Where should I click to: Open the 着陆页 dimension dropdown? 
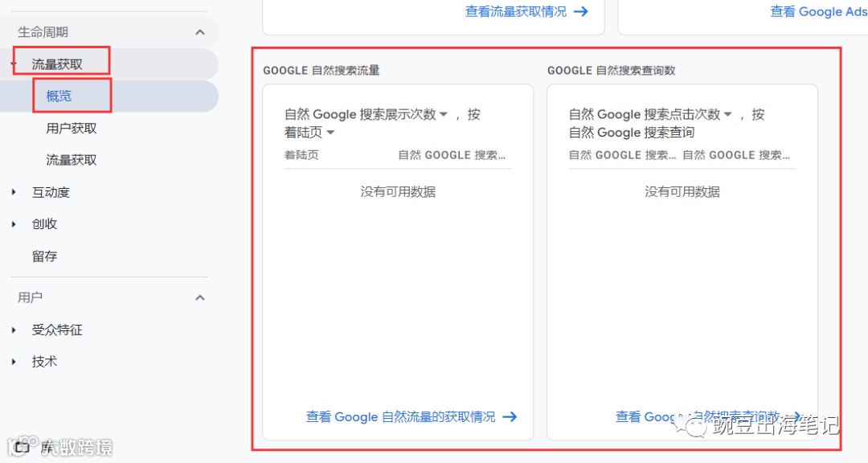(330, 133)
